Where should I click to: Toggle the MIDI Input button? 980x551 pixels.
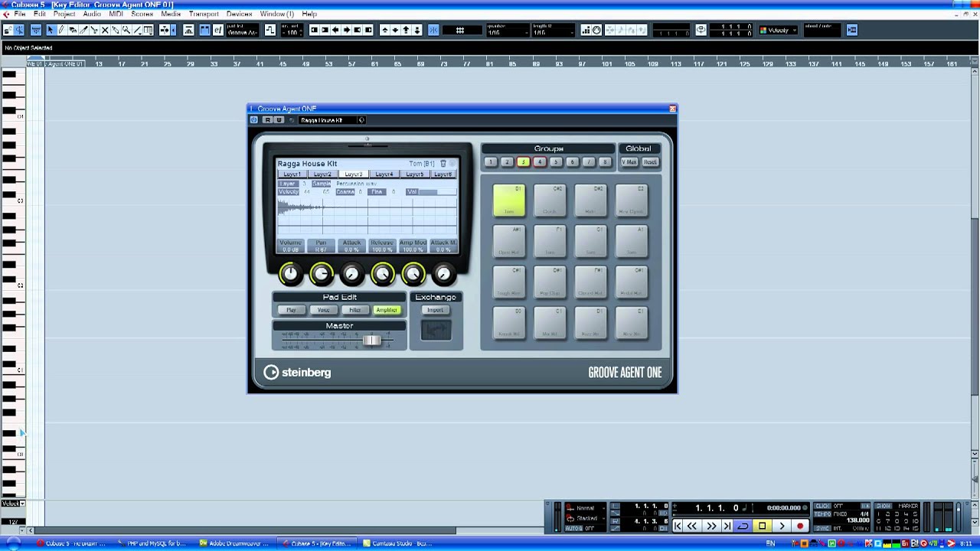click(596, 30)
